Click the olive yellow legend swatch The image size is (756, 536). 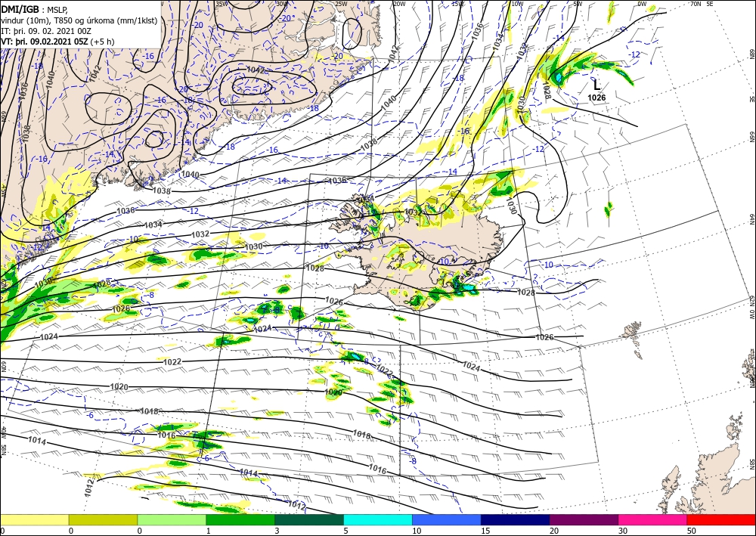pyautogui.click(x=103, y=519)
